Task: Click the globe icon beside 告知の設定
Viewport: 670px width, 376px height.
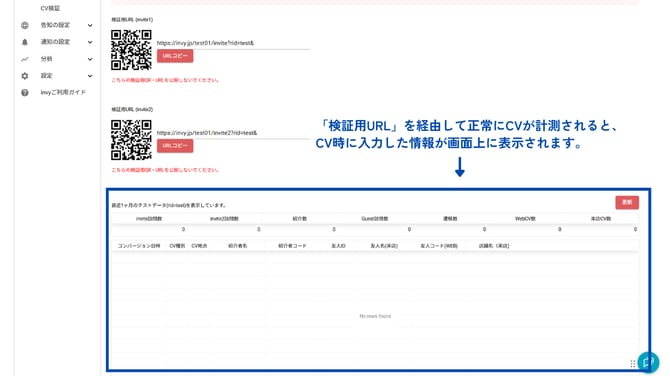Action: point(25,25)
